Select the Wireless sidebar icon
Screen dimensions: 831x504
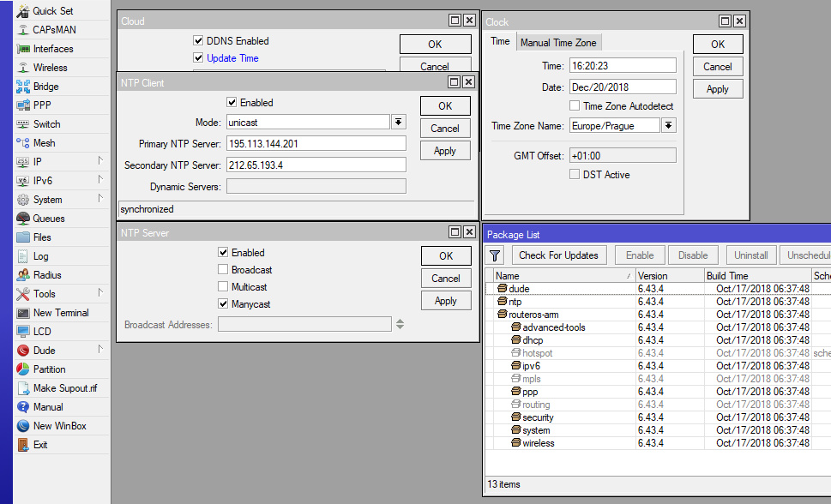(23, 68)
